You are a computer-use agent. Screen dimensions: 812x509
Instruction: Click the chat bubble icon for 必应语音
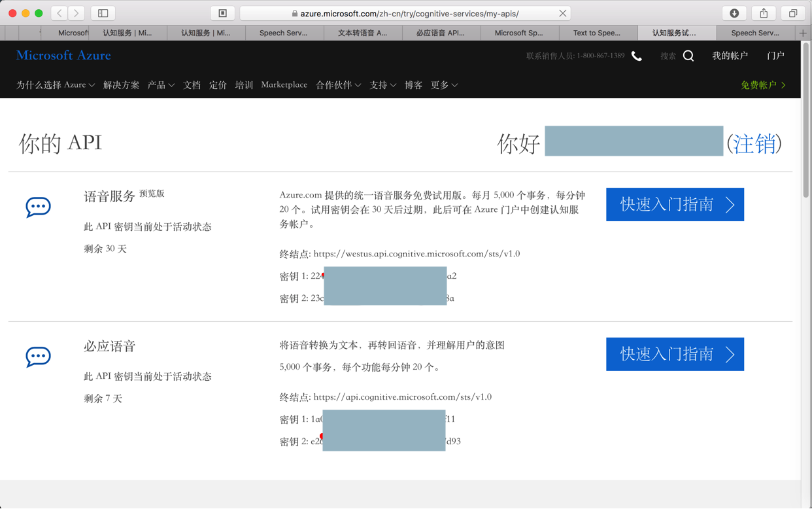pyautogui.click(x=38, y=357)
